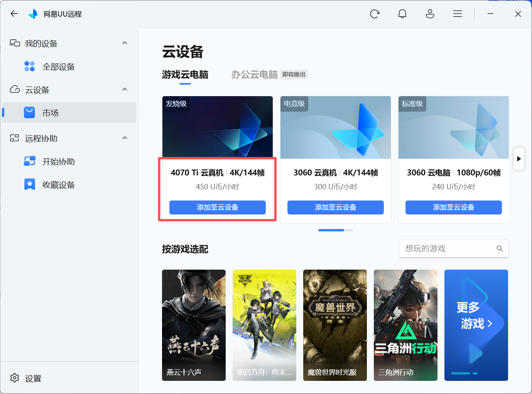This screenshot has height=394, width=532.
Task: Click the 240 U币/小时 price text
Action: tap(454, 187)
